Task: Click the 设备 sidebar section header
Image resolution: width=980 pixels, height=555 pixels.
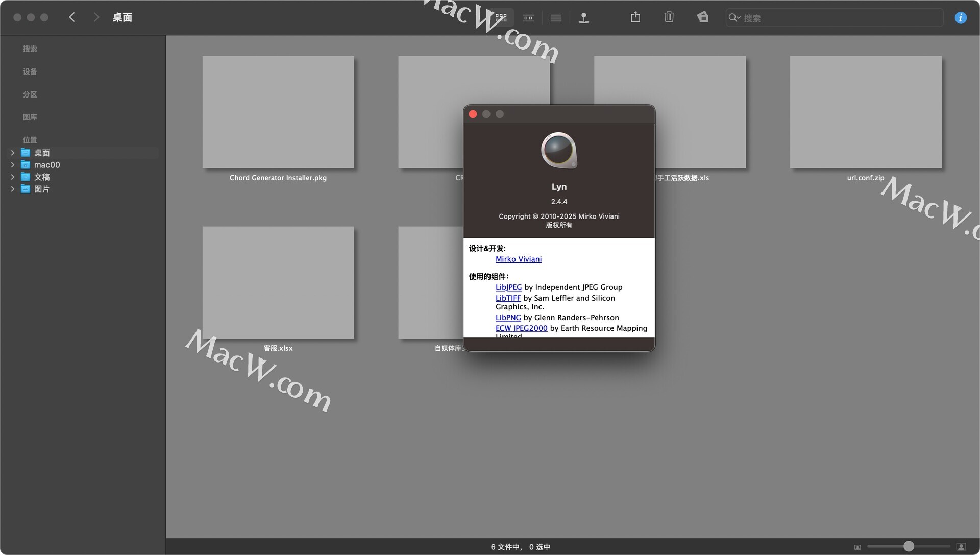Action: [30, 71]
